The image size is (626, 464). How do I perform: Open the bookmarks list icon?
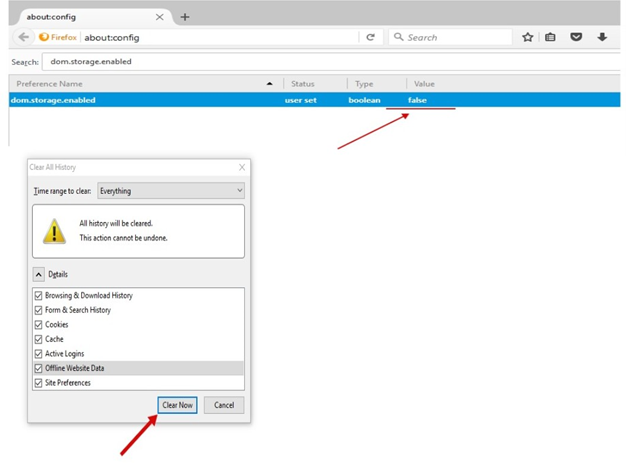pos(551,37)
